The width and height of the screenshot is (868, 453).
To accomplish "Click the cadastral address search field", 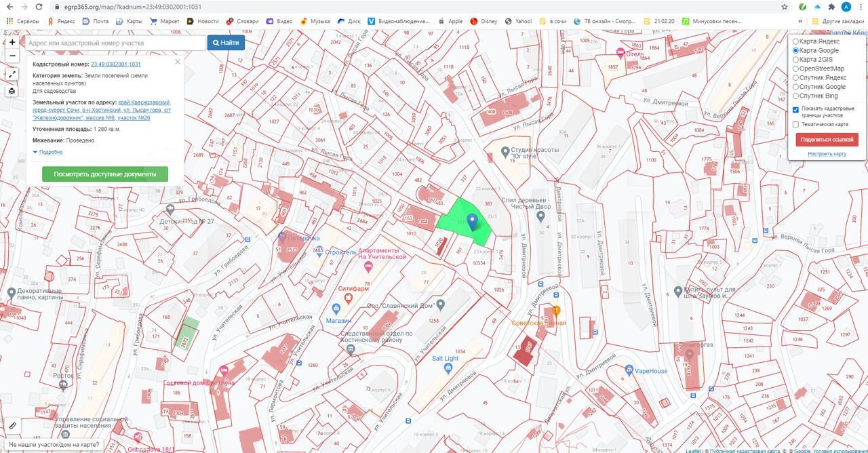I will 114,43.
